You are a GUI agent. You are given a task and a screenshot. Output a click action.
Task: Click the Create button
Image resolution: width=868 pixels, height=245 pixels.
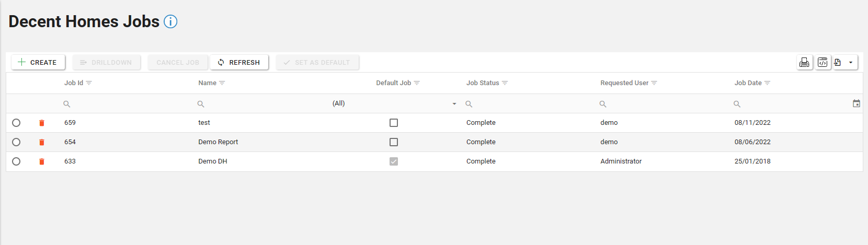click(x=38, y=62)
